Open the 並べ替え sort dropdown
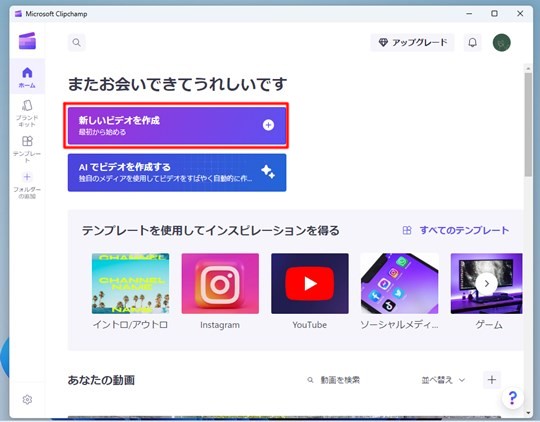 point(443,380)
